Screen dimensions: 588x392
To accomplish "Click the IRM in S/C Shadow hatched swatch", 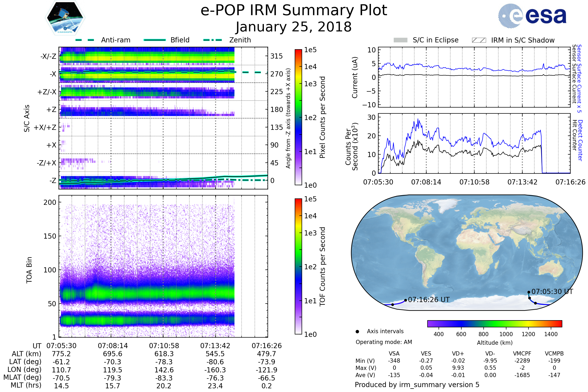I will click(x=479, y=40).
